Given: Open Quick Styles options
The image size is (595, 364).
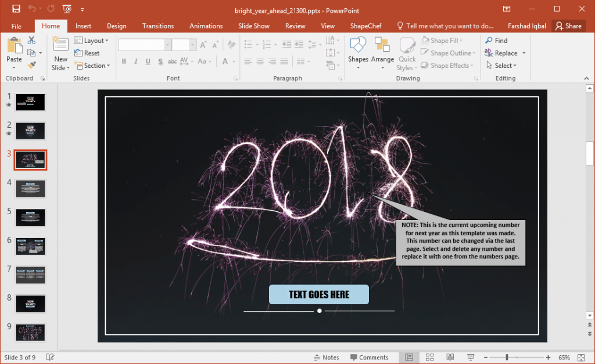Looking at the screenshot, I should click(x=407, y=52).
